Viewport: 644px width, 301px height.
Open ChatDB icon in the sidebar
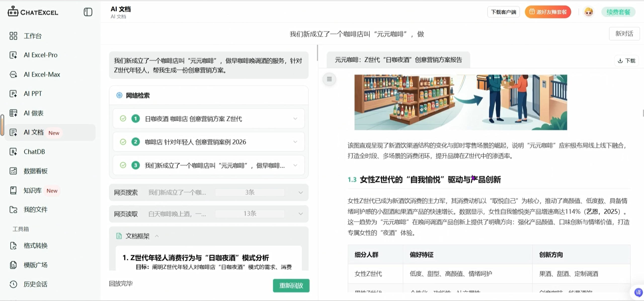tap(13, 152)
